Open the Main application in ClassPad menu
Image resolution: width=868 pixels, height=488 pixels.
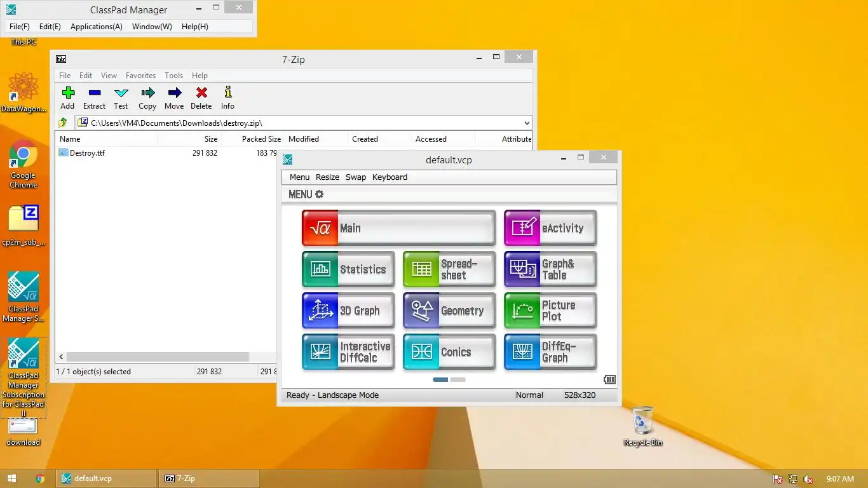pos(398,228)
